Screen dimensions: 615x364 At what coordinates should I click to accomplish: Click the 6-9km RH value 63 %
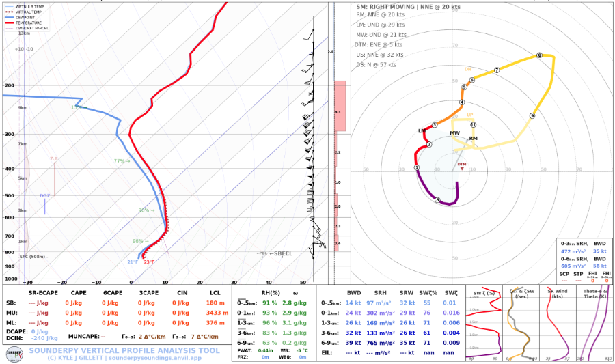269,343
